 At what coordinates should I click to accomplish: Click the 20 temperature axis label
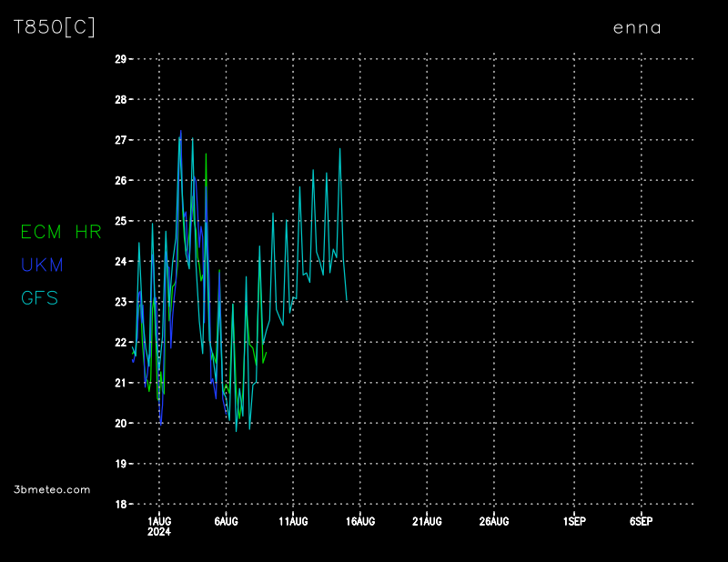pyautogui.click(x=120, y=423)
